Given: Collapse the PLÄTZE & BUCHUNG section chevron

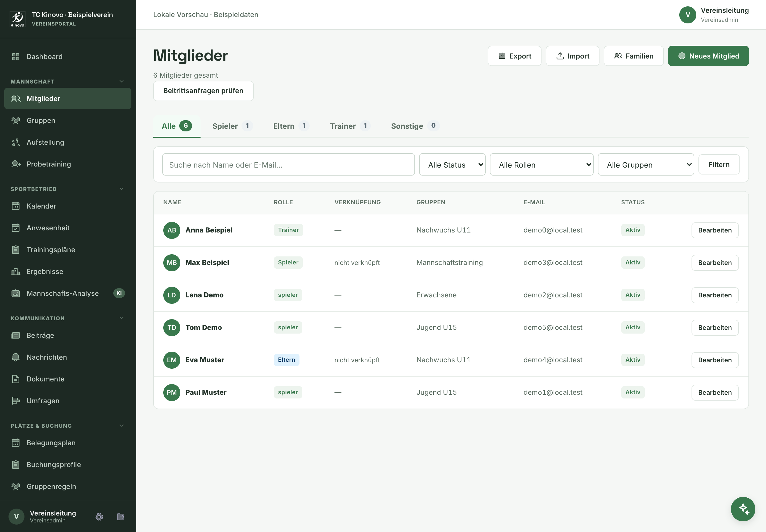Looking at the screenshot, I should point(122,425).
